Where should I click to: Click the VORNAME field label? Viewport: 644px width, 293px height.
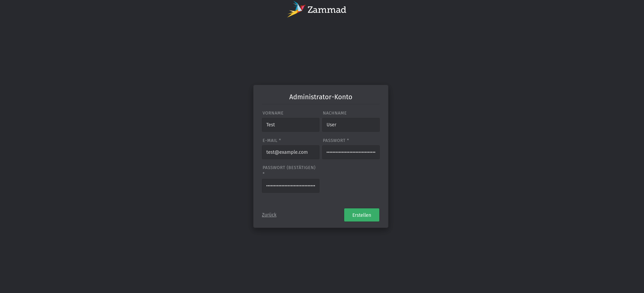[x=273, y=113]
